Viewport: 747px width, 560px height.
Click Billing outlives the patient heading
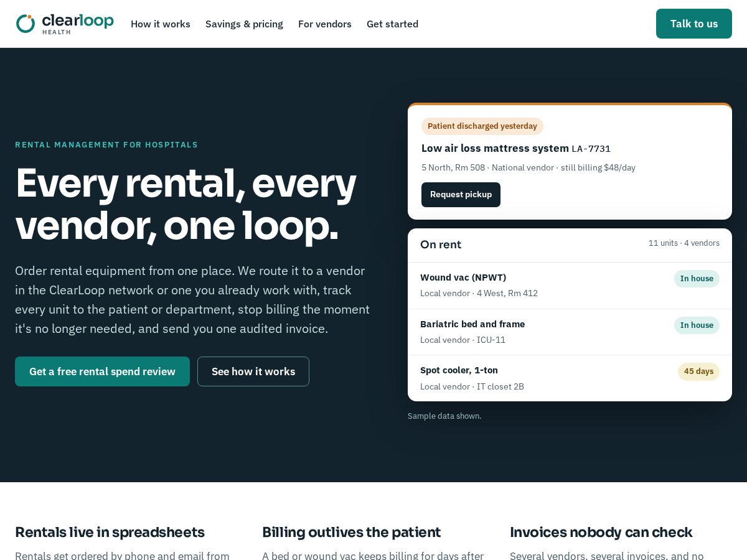(351, 532)
